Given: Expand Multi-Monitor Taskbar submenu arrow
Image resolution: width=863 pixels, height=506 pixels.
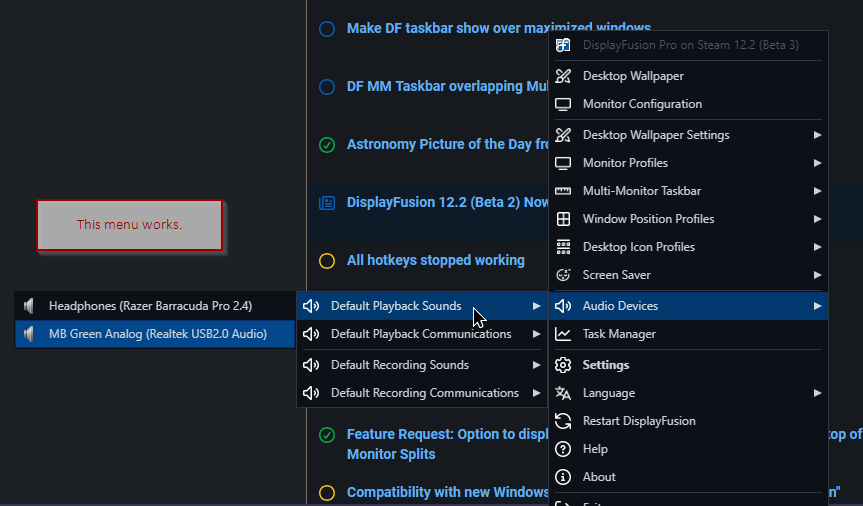Looking at the screenshot, I should click(817, 191).
